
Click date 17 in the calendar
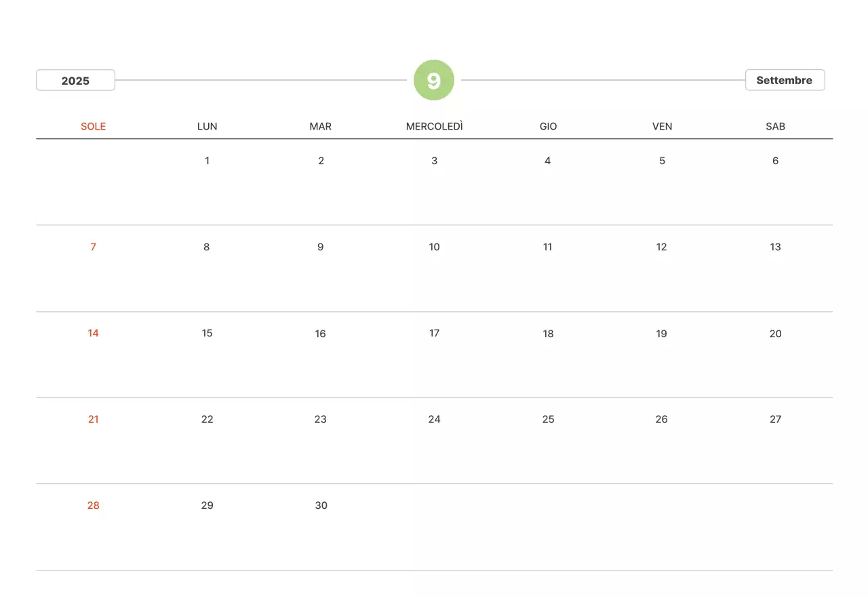click(x=434, y=333)
